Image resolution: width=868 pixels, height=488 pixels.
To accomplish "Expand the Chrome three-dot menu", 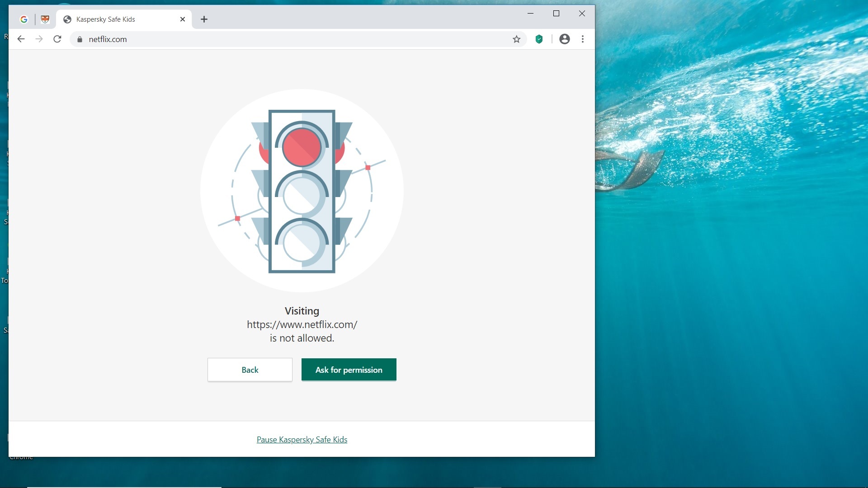I will (583, 39).
